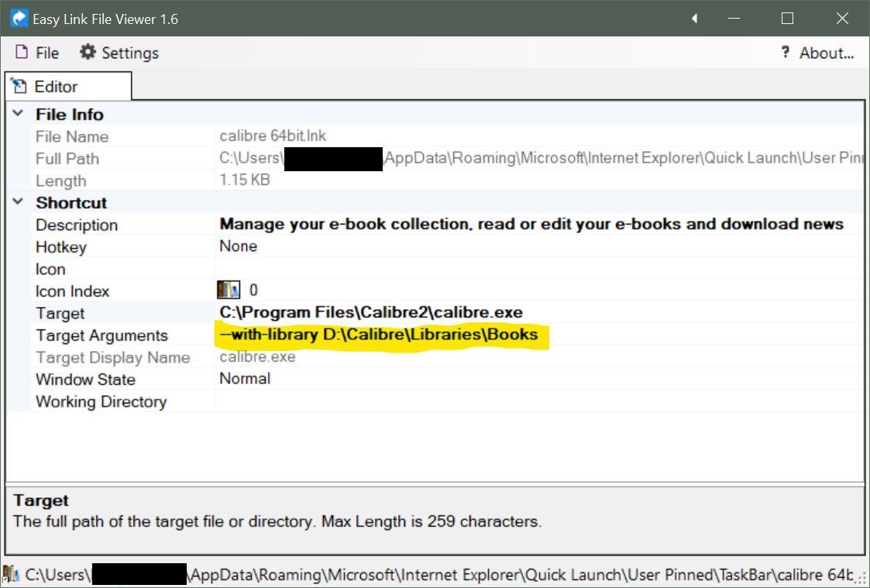Select the File Name row label
This screenshot has height=588, width=870.
[72, 136]
